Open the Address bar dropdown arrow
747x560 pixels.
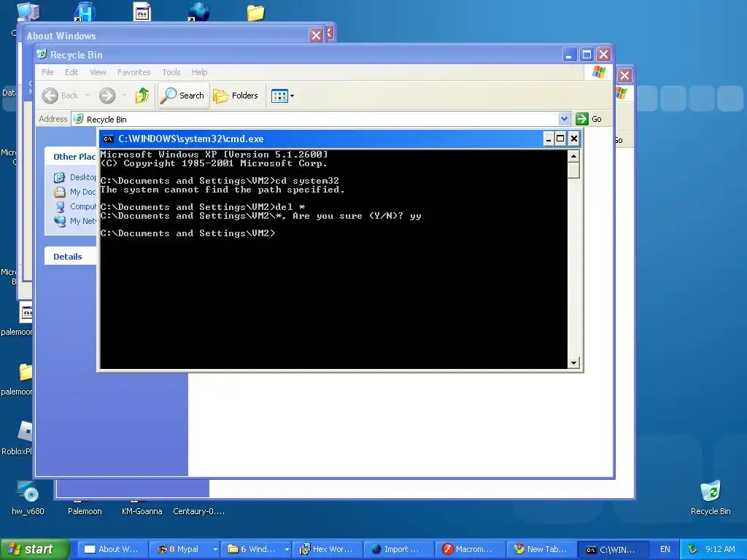coord(564,119)
